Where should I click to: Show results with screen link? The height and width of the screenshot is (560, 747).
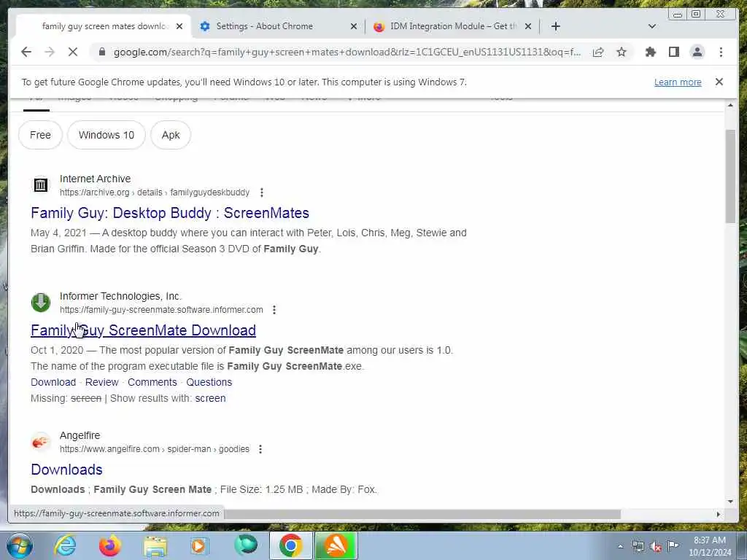click(210, 398)
